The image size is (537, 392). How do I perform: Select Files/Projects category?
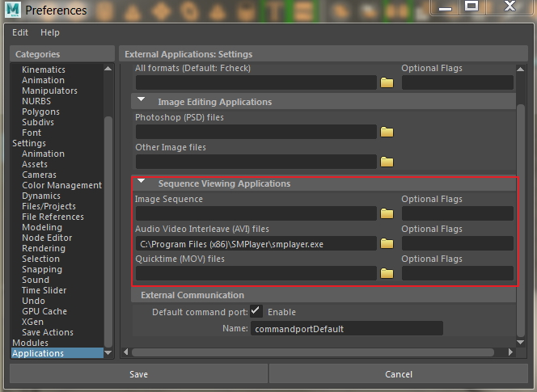click(x=49, y=206)
